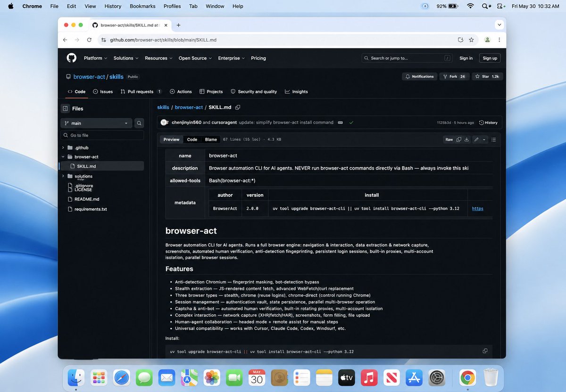Viewport: 566px width, 392px height.
Task: Focus the Go to file field
Action: click(102, 135)
